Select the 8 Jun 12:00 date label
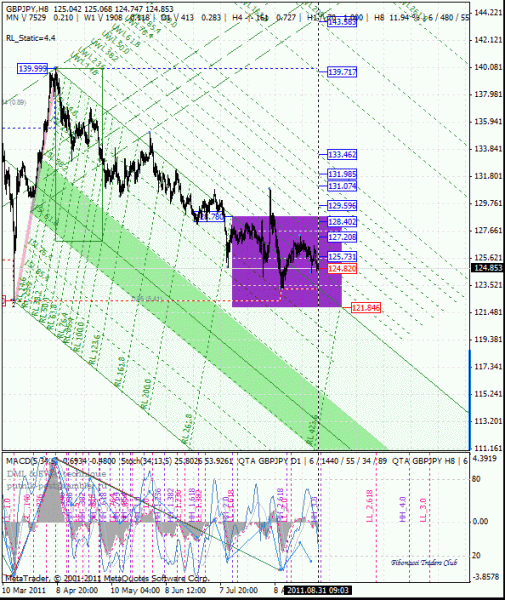 click(186, 590)
